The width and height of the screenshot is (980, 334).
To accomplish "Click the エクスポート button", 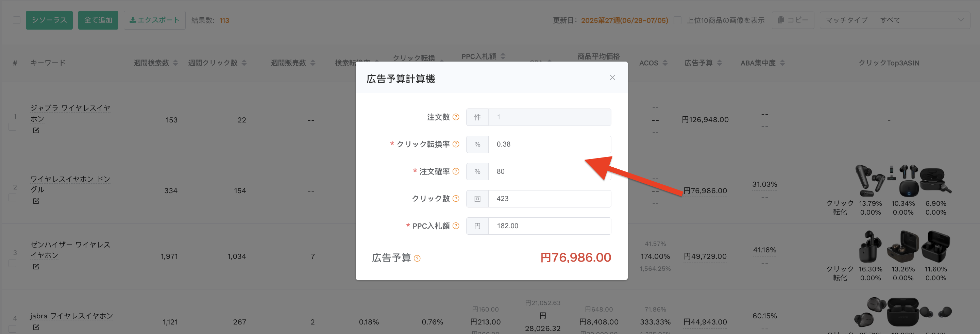I will click(x=154, y=20).
